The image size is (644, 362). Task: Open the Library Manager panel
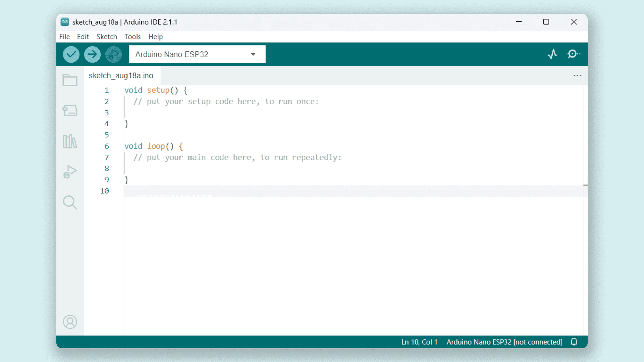pos(70,141)
